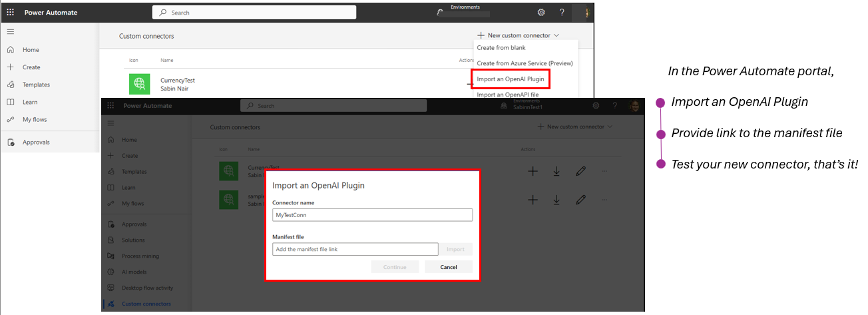Click the plus icon in the second connector row
This screenshot has width=868, height=315.
click(x=533, y=200)
